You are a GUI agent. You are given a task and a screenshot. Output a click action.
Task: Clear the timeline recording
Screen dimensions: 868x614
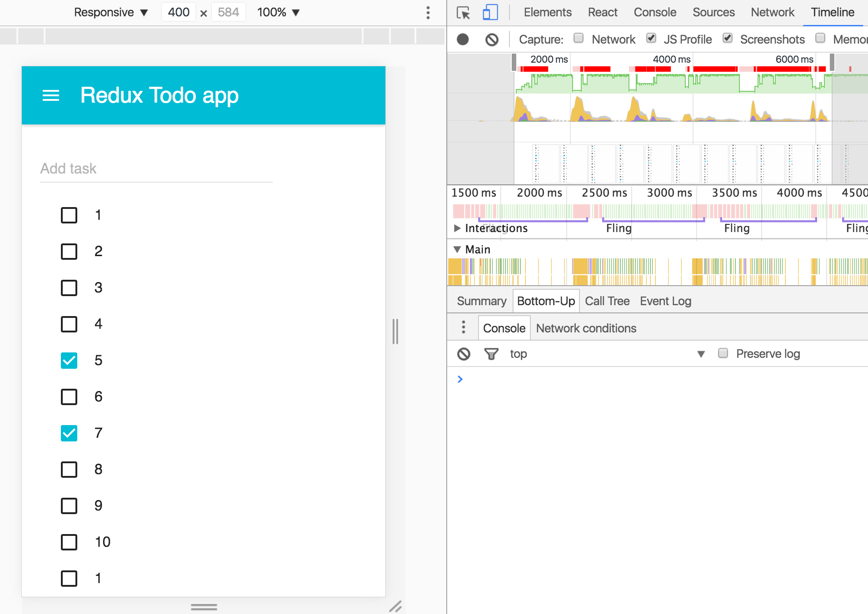click(x=492, y=40)
